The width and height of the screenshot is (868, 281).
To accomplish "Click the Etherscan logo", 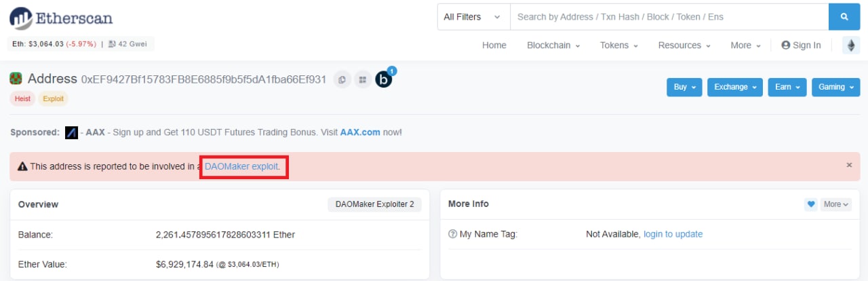I will click(61, 18).
